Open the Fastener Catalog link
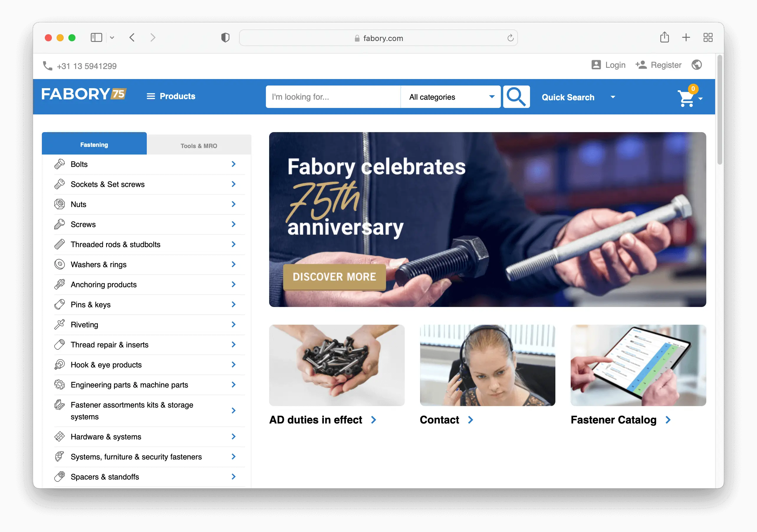Image resolution: width=757 pixels, height=532 pixels. [613, 420]
